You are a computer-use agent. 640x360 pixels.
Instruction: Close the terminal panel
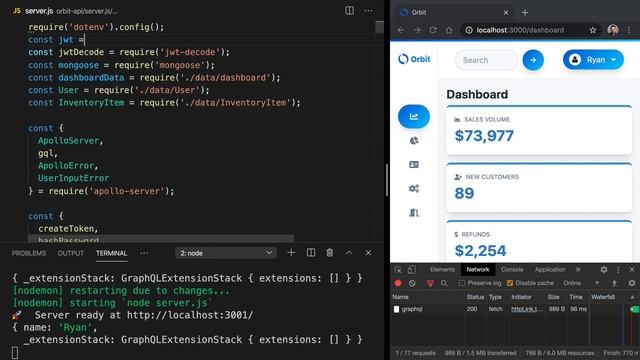[368, 253]
